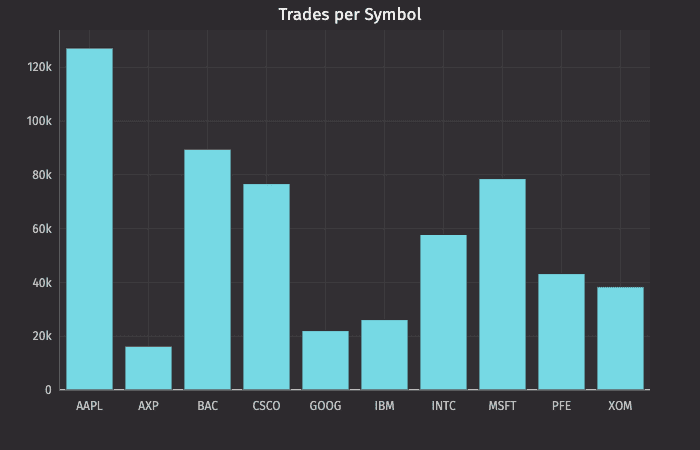Screen dimensions: 700x450
Task: Click the GOOG x-axis label
Action: (325, 406)
